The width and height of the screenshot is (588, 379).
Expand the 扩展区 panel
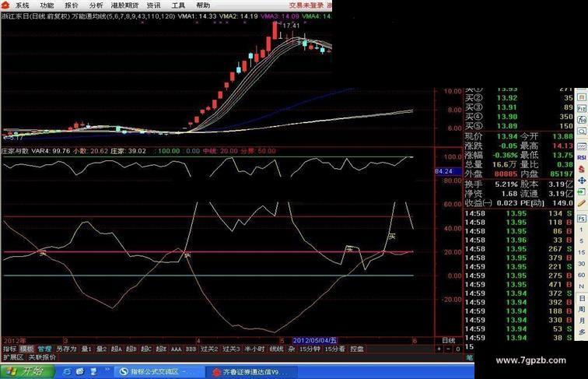[x=13, y=357]
